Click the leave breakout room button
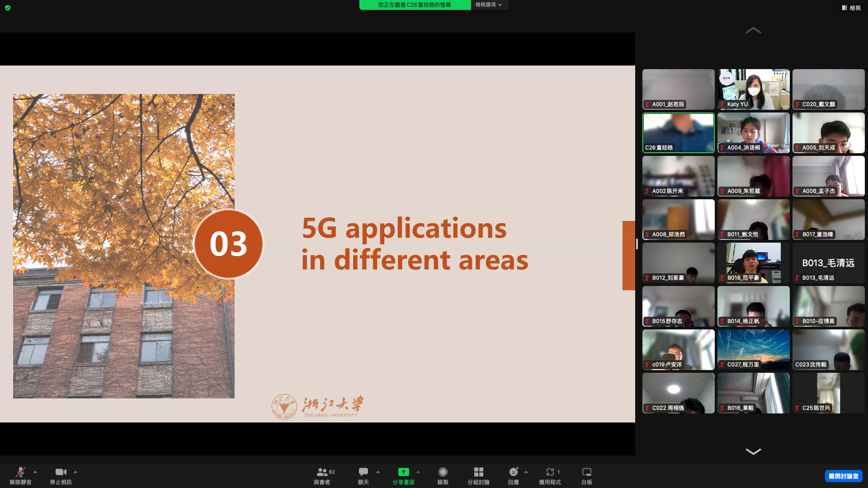868x488 pixels. pos(843,476)
